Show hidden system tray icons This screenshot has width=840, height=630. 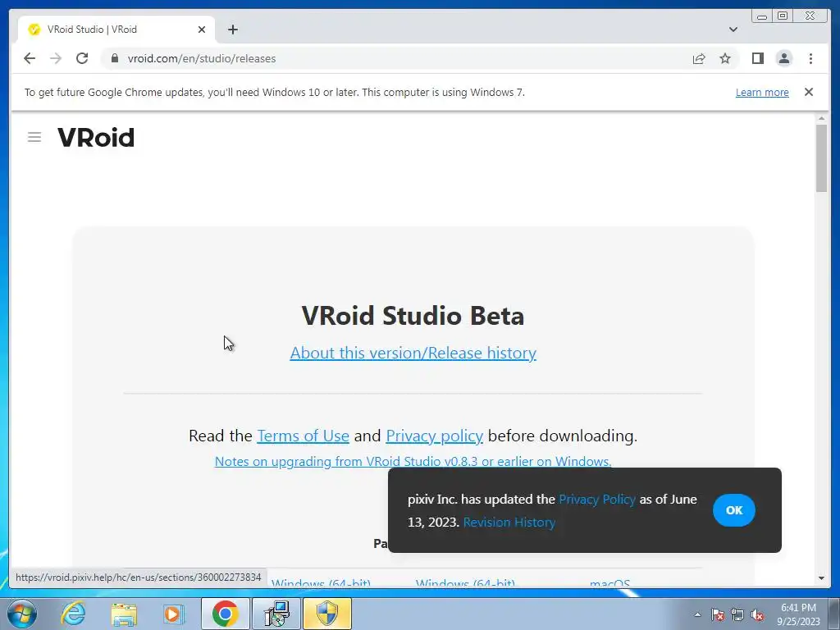[697, 615]
